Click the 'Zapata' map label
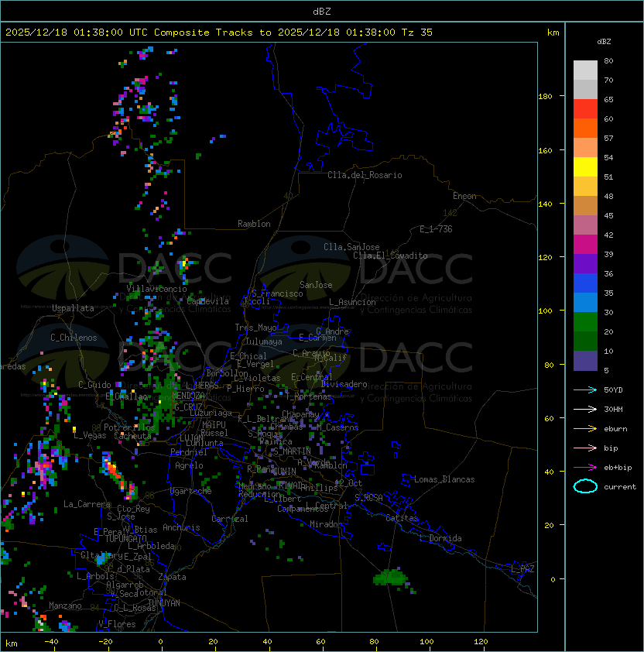The height and width of the screenshot is (652, 644). 172,577
